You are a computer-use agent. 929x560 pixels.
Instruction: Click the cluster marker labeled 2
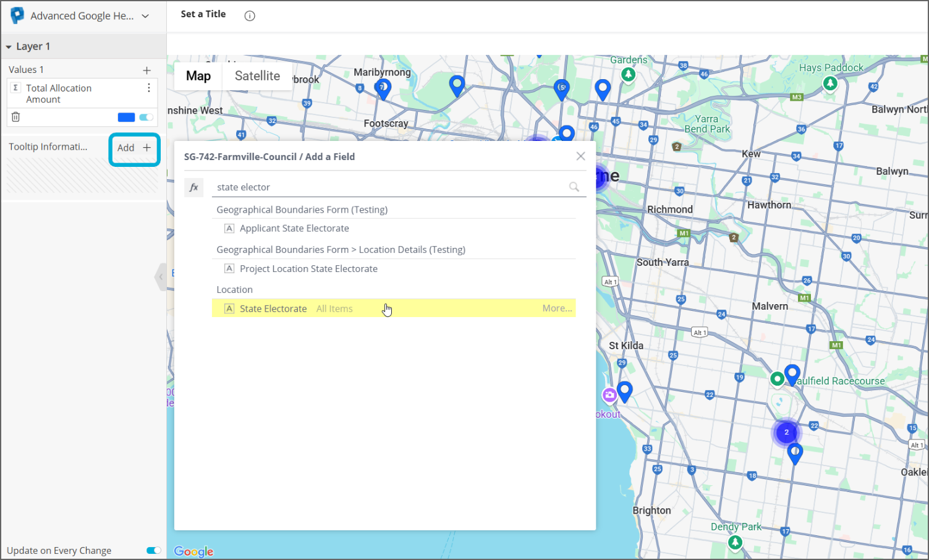point(786,432)
